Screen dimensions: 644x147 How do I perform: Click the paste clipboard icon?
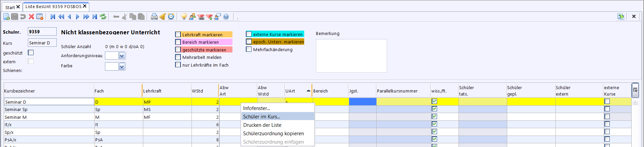(141, 16)
